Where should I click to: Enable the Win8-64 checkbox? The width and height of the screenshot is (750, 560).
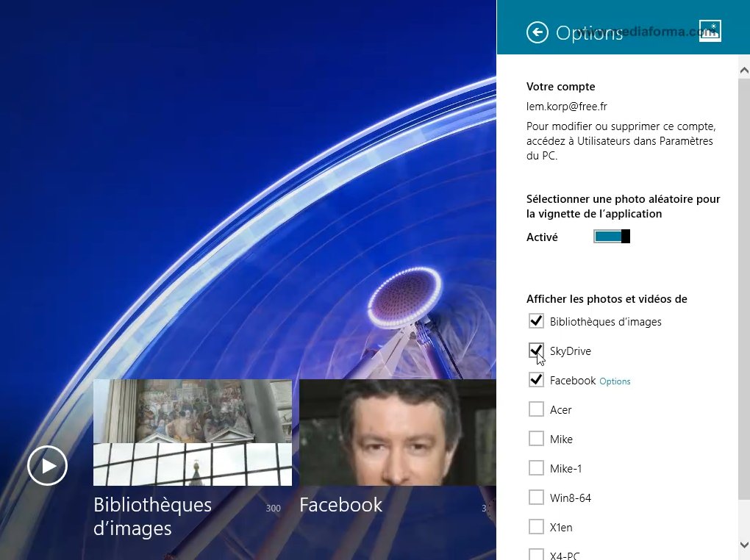(x=536, y=498)
